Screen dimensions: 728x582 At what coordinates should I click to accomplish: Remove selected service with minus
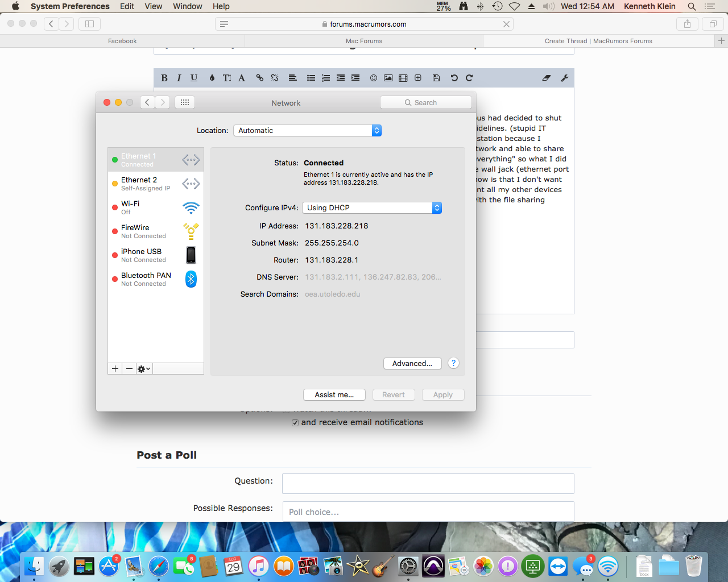coord(130,369)
